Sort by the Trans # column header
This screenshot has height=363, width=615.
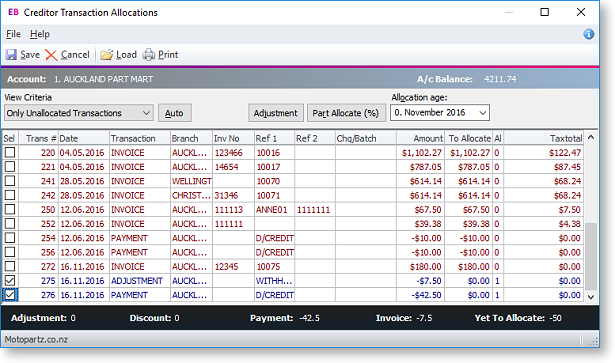pyautogui.click(x=39, y=138)
